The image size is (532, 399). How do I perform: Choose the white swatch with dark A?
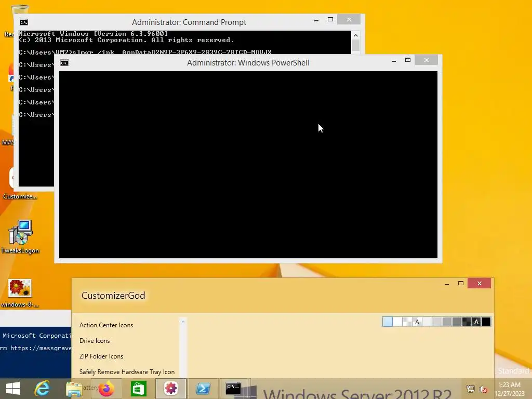pyautogui.click(x=417, y=322)
